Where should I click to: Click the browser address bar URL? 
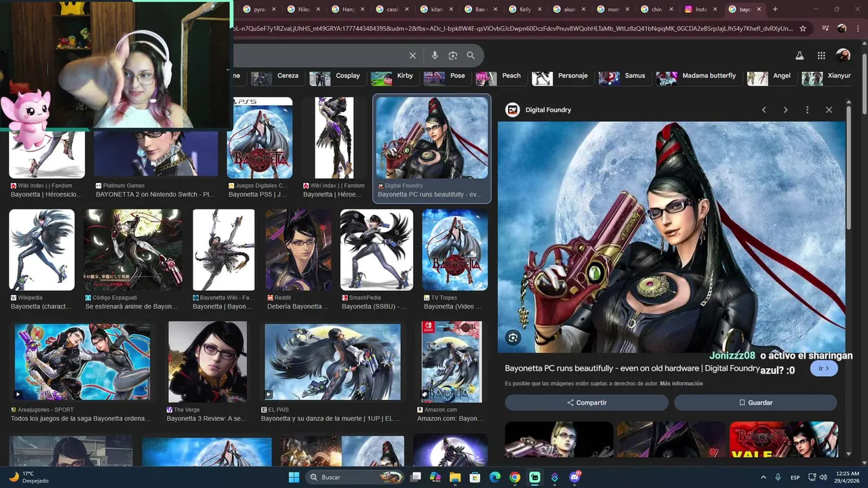tap(513, 28)
